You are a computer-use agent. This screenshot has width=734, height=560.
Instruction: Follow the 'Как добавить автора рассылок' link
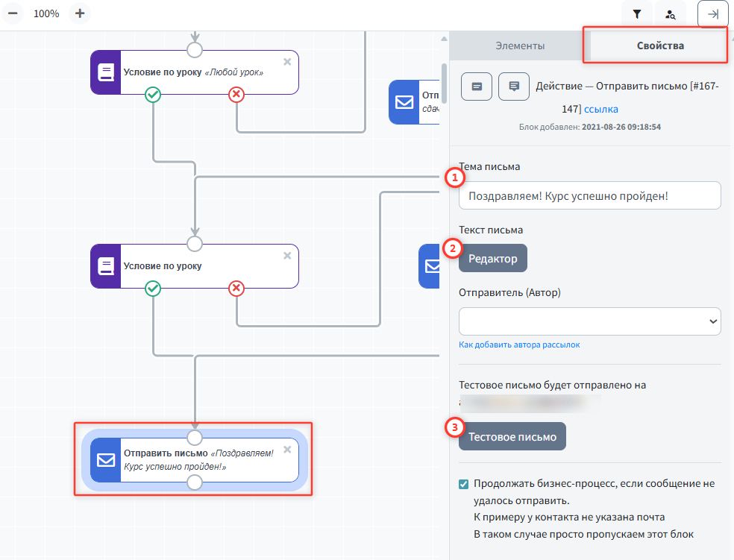(x=519, y=345)
